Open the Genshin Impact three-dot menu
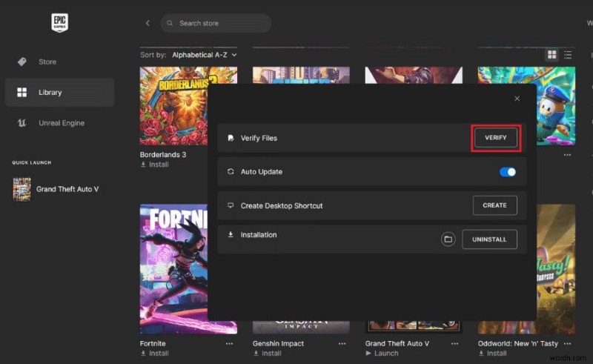 (x=342, y=343)
